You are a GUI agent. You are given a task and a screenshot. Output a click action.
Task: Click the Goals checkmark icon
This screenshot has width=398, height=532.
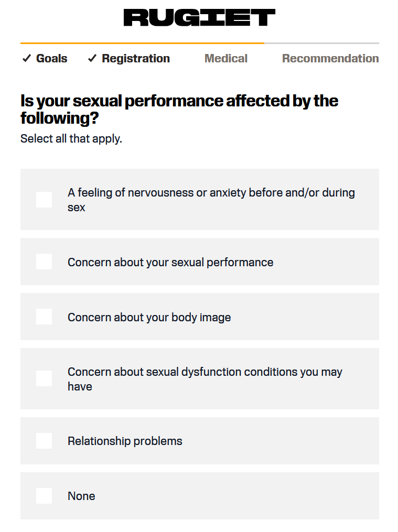(x=27, y=58)
